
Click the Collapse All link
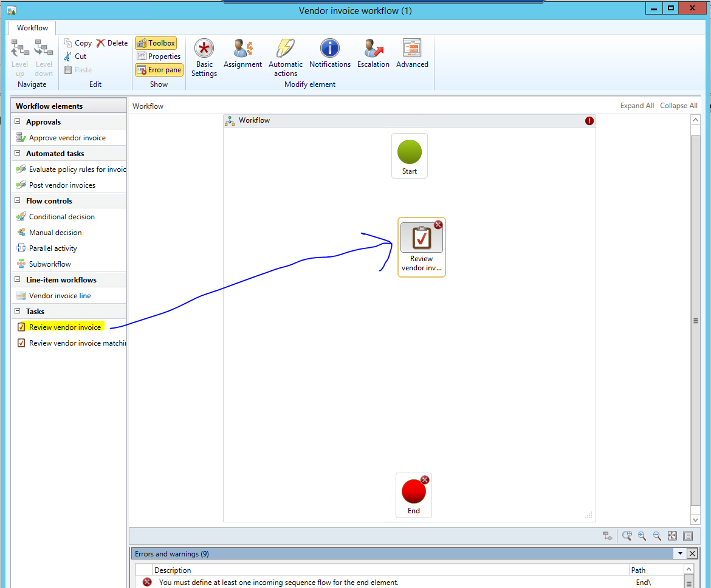click(x=678, y=106)
